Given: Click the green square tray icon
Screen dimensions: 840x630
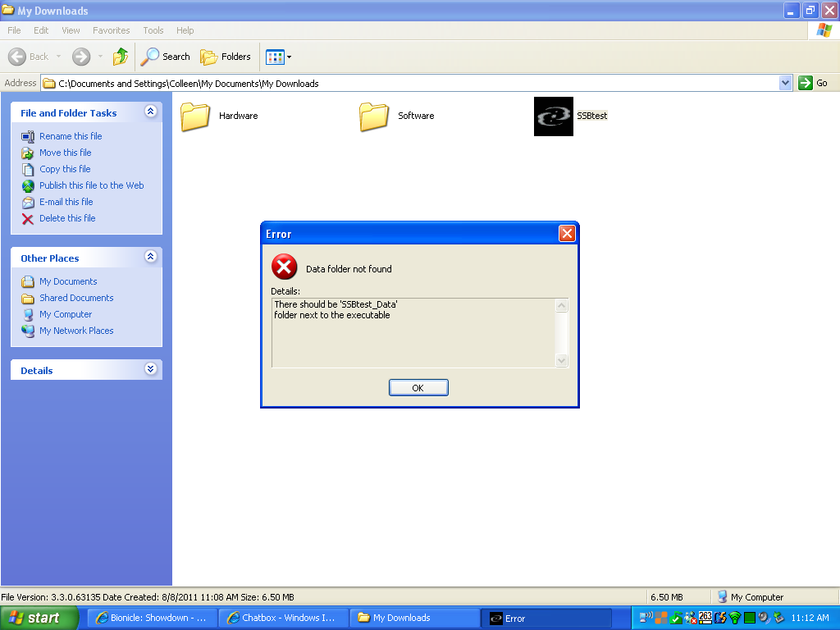Looking at the screenshot, I should [750, 618].
